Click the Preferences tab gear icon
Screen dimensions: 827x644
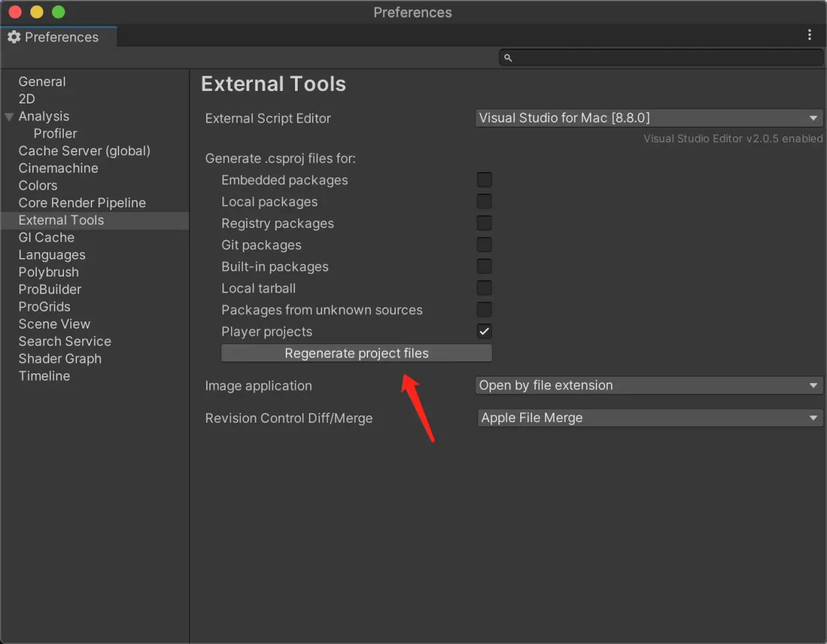click(14, 37)
